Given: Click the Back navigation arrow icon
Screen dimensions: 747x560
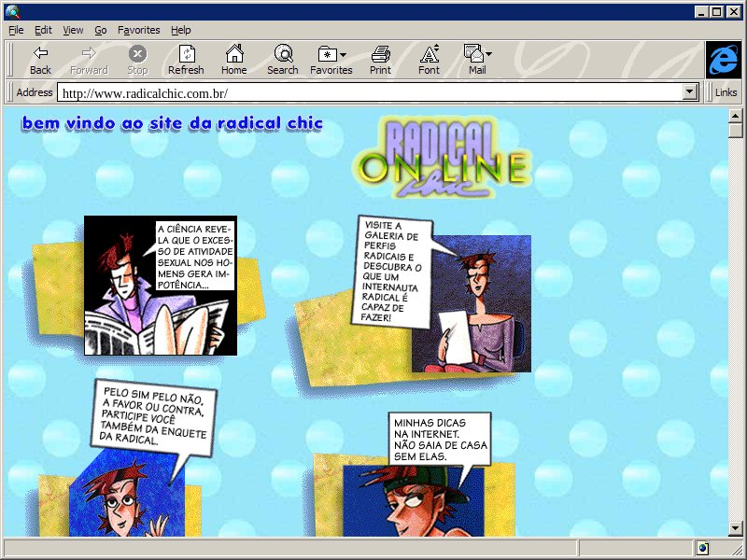Looking at the screenshot, I should click(x=40, y=54).
